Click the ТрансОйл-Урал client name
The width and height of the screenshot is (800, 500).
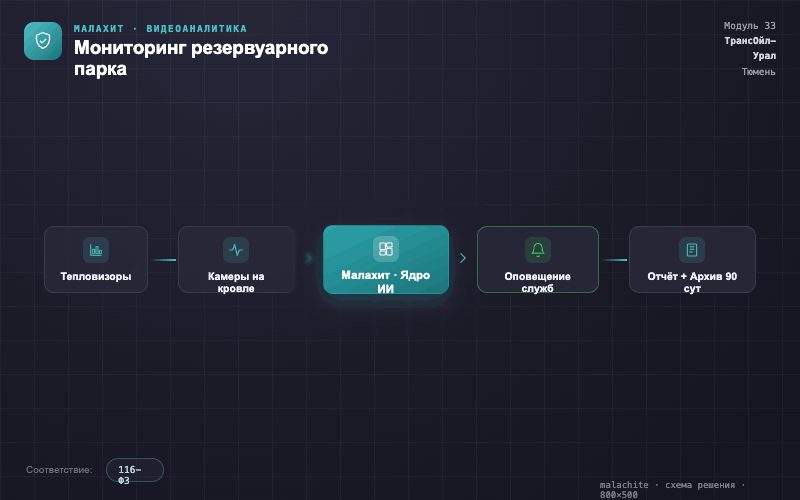coord(750,48)
